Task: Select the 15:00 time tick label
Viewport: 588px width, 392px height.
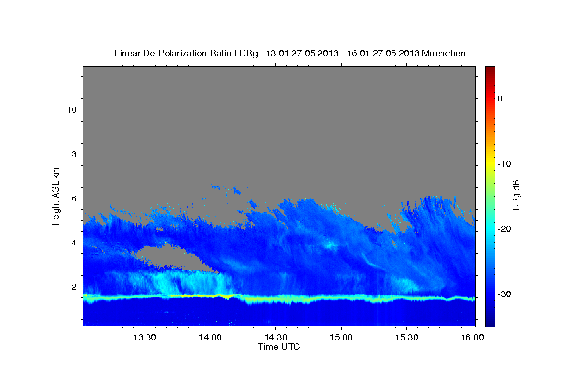Action: tap(341, 338)
